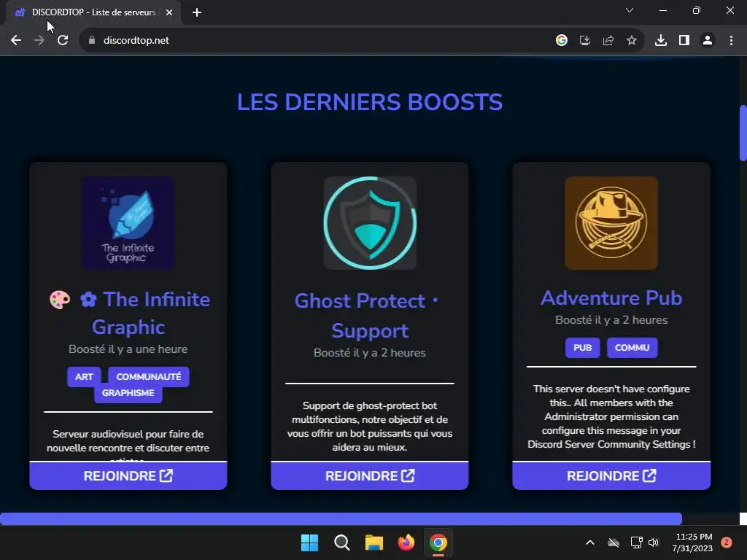Viewport: 747px width, 560px height.
Task: Show hidden system tray icons
Action: click(589, 542)
